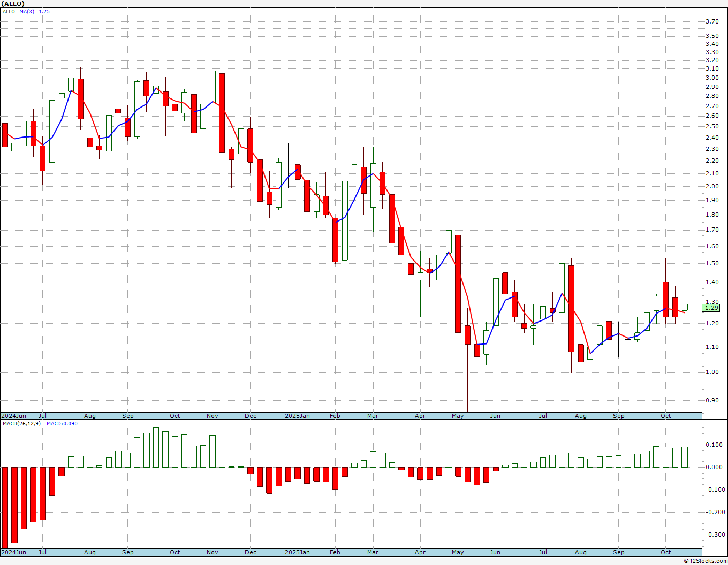Click the 0.000 MACD axis label
This screenshot has width=728, height=565.
tap(713, 467)
